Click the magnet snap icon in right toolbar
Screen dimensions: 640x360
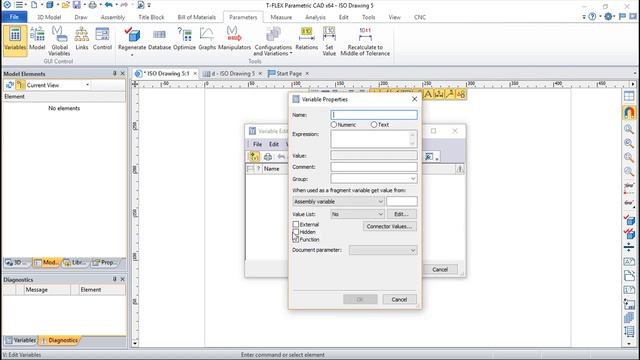point(629,112)
